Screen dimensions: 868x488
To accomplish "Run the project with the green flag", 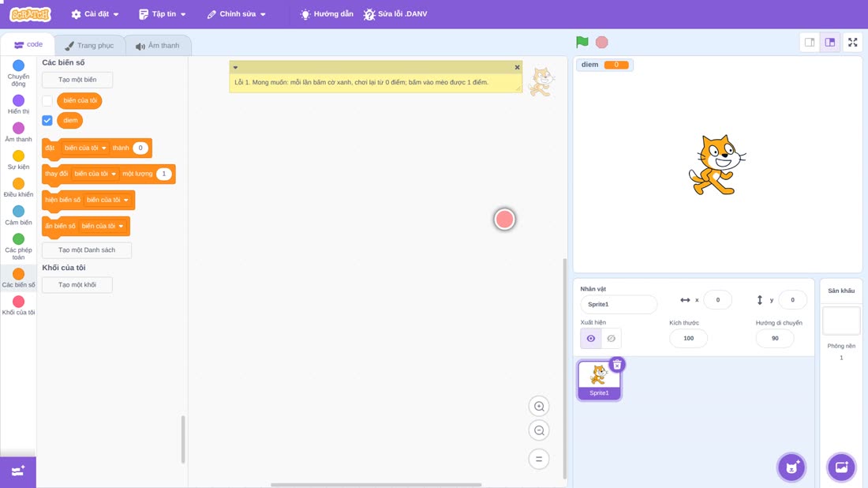I will (582, 42).
